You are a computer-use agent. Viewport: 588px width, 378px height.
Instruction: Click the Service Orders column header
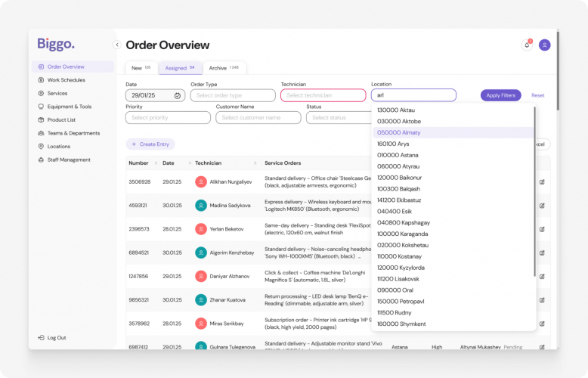(283, 163)
